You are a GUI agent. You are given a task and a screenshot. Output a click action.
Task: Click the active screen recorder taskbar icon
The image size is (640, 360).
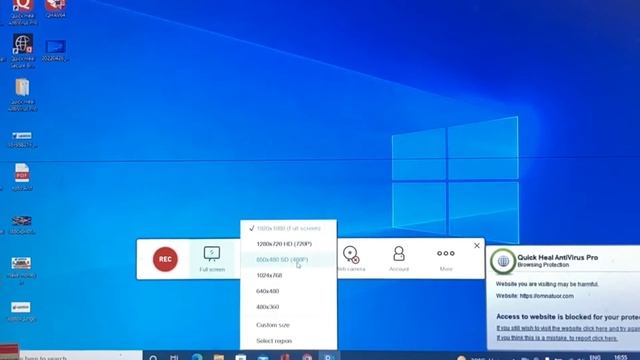click(x=329, y=356)
